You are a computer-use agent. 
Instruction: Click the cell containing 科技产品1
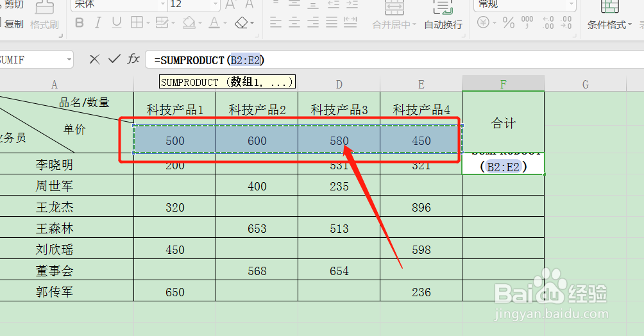pos(175,109)
